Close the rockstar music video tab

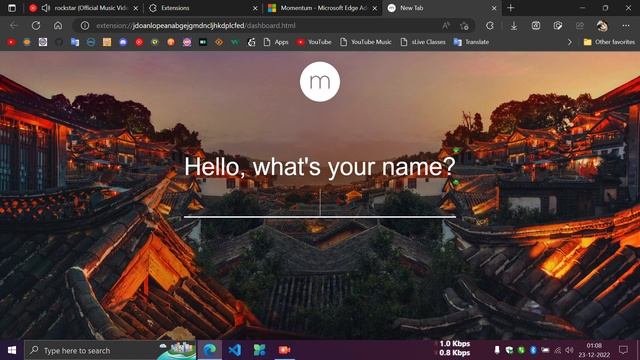pyautogui.click(x=136, y=8)
